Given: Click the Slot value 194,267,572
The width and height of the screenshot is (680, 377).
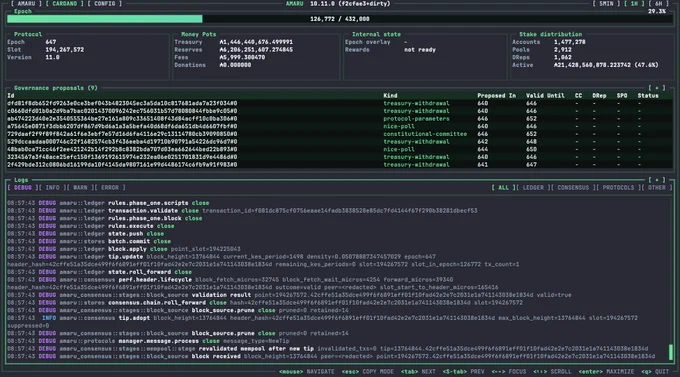Looking at the screenshot, I should [x=65, y=50].
